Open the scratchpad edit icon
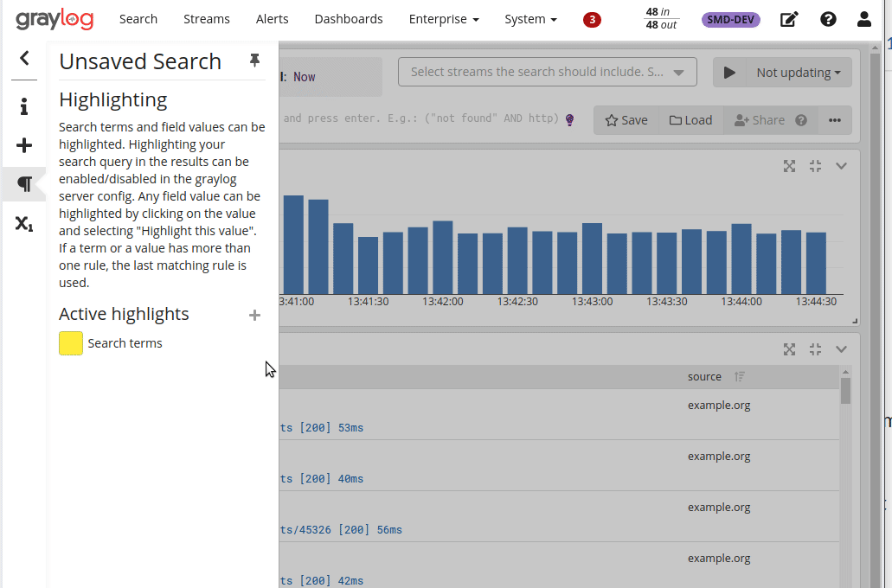This screenshot has width=892, height=588. pyautogui.click(x=789, y=20)
